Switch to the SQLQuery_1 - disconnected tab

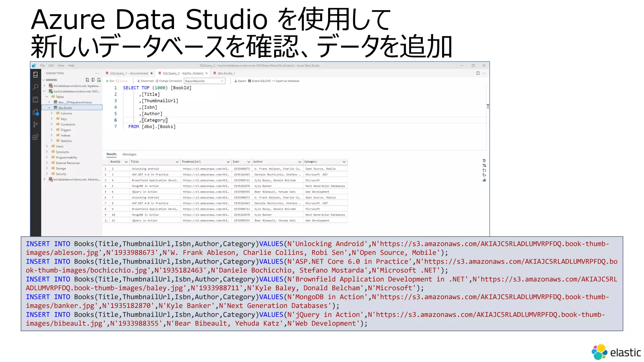pos(129,73)
